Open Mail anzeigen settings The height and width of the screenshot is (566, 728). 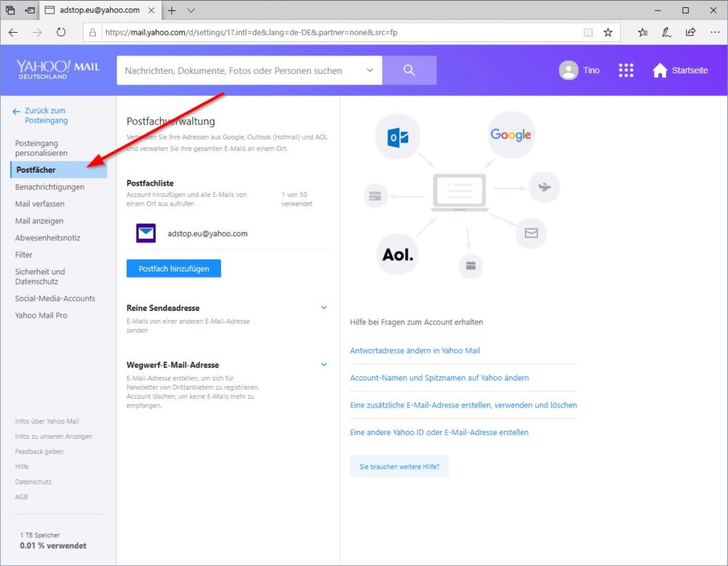[x=39, y=221]
